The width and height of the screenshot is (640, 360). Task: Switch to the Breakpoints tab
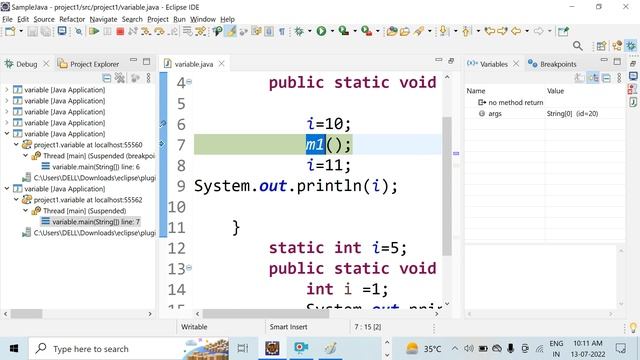coord(552,64)
